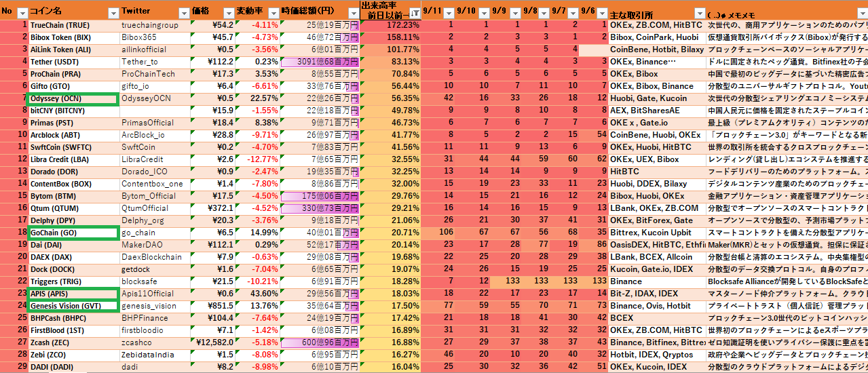Click the 172.23% volume ratio cell
The width and height of the screenshot is (868, 373).
click(x=390, y=25)
